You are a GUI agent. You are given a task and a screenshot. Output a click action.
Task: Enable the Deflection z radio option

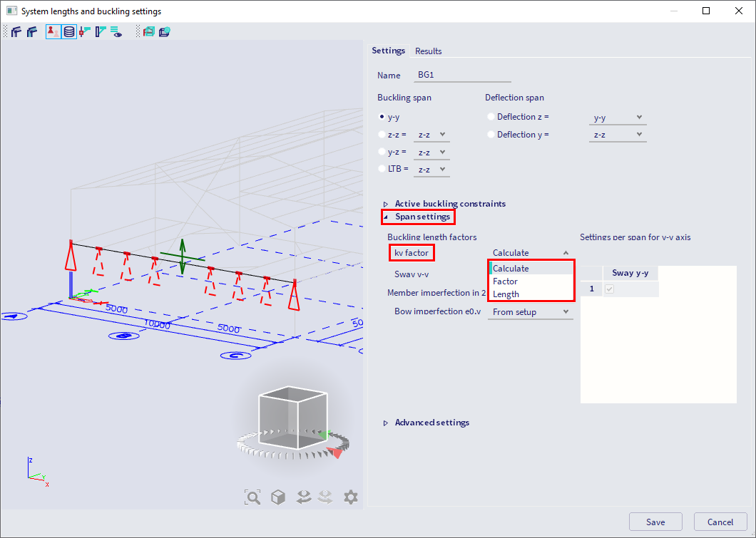coord(490,117)
